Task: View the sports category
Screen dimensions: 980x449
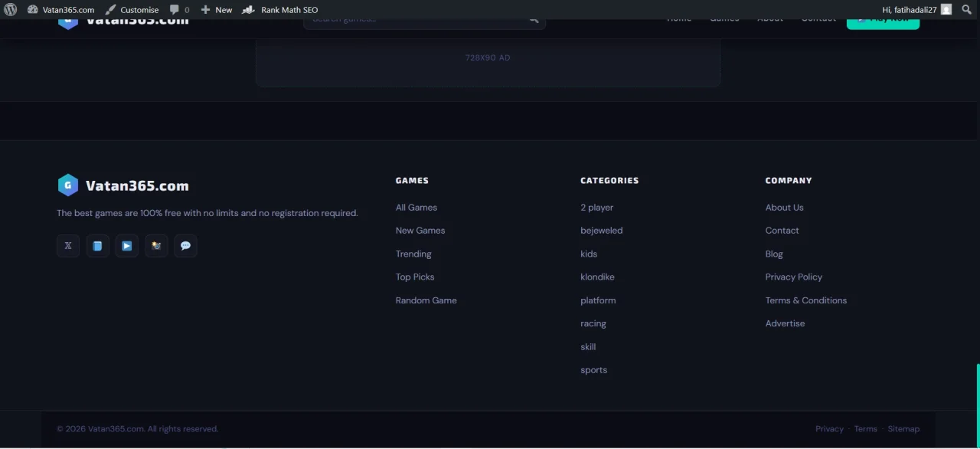Action: pos(594,370)
